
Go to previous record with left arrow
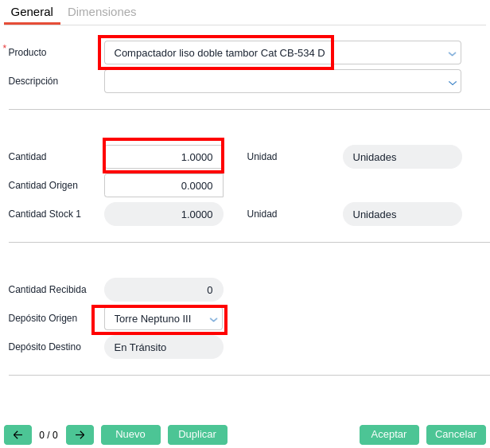(17, 434)
